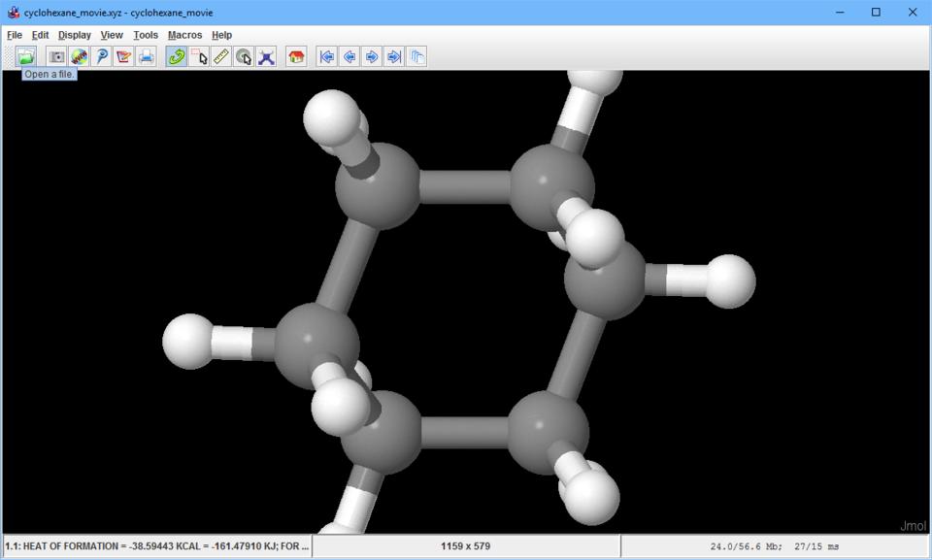Advance to next frame

pos(372,57)
